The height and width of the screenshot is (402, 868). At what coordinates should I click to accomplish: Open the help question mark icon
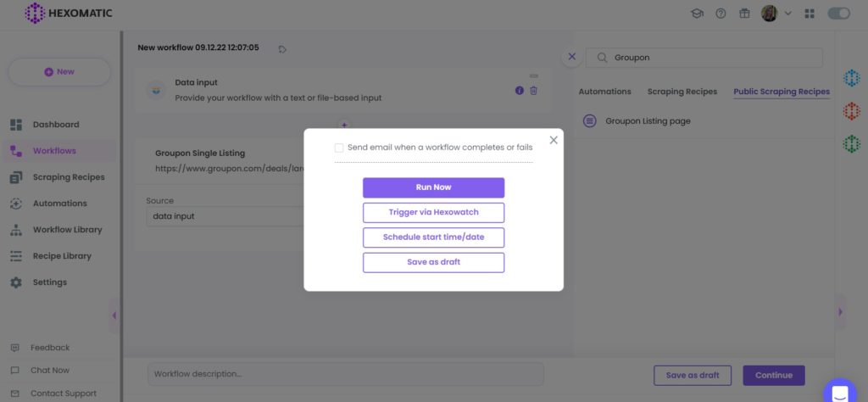pos(721,14)
